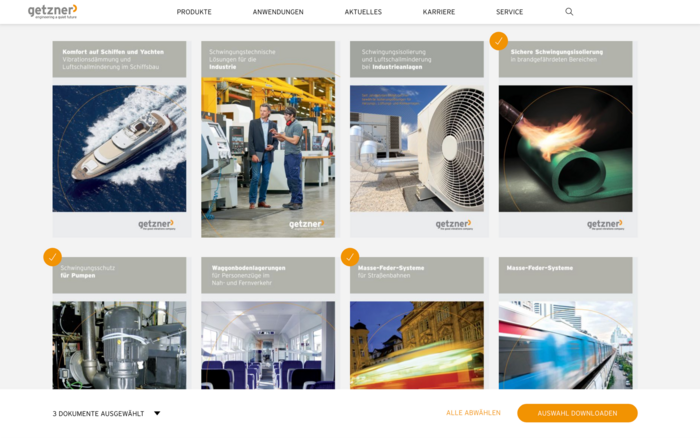Open the 3 Dokumente ausgewählt list
700x438 pixels.
coord(98,413)
